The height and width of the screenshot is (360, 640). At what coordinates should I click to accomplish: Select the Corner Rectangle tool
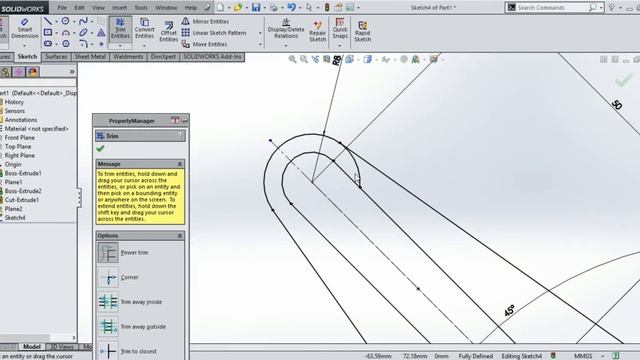click(48, 32)
